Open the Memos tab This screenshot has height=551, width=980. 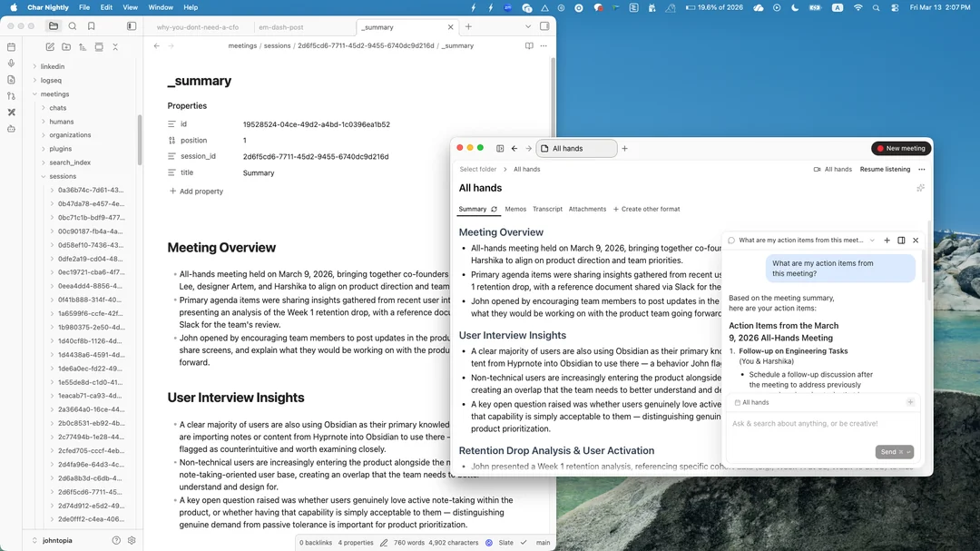click(515, 209)
